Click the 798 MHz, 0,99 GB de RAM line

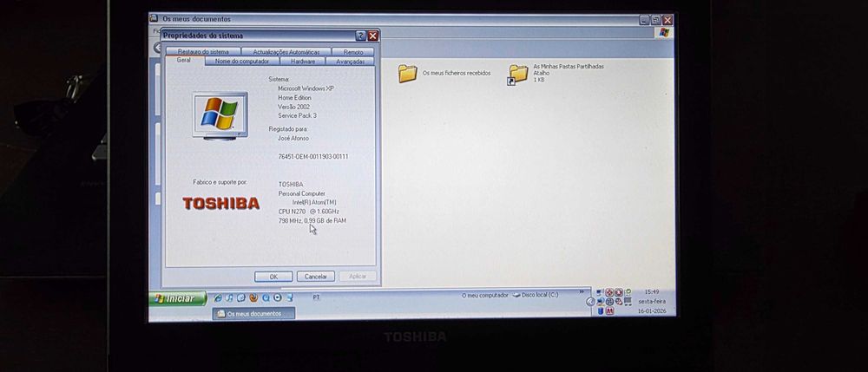point(312,221)
